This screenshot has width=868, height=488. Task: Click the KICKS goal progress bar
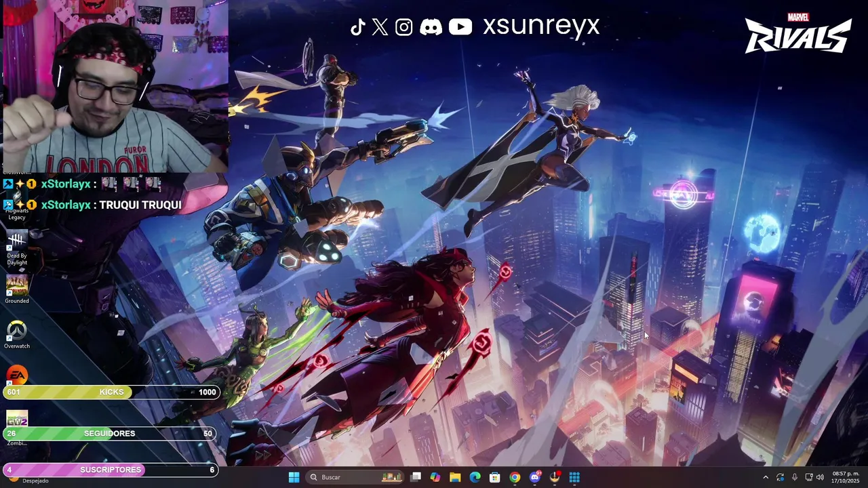click(111, 392)
